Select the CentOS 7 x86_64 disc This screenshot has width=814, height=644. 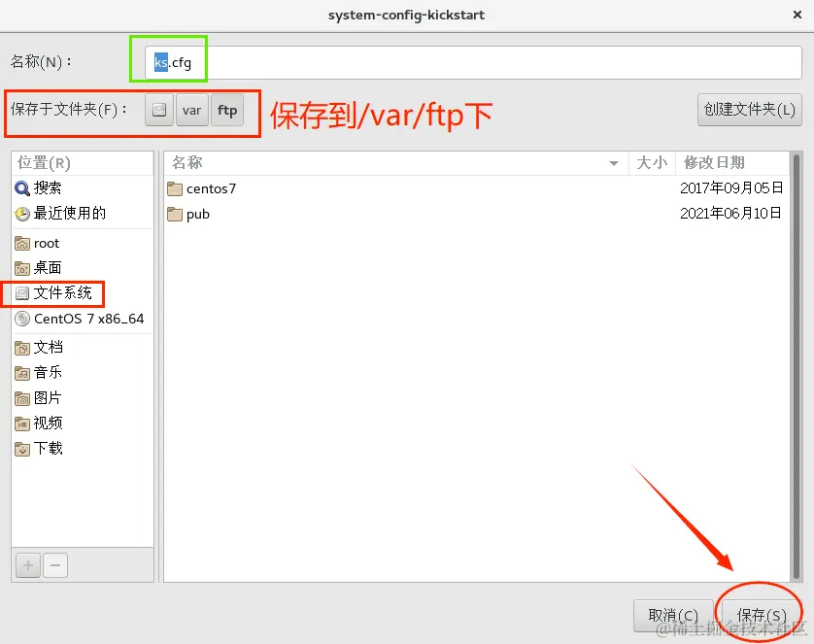(x=82, y=319)
